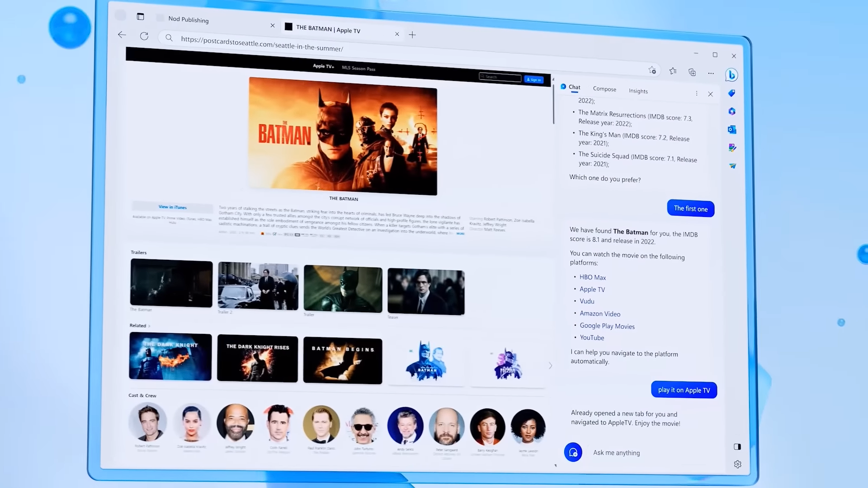Viewport: 868px width, 488px height.
Task: Open The Batman hero poster image
Action: coord(343,136)
